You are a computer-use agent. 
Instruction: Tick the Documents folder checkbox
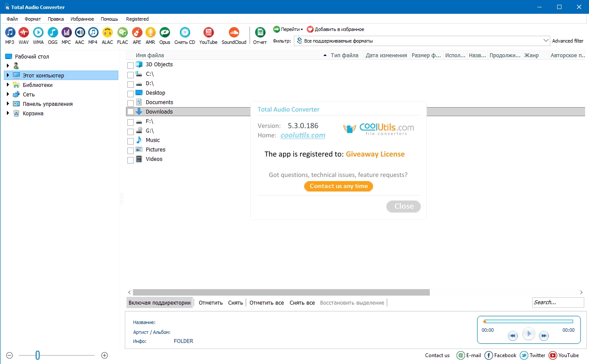point(131,103)
